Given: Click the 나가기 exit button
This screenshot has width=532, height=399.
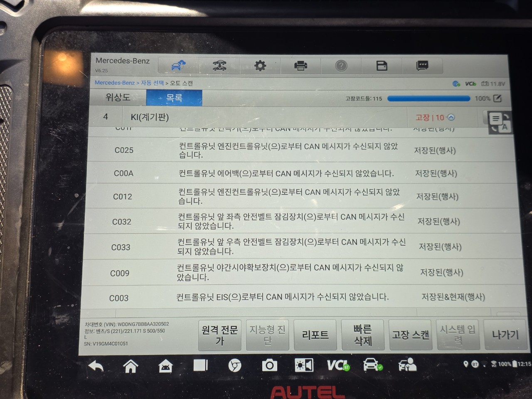Looking at the screenshot, I should (505, 335).
